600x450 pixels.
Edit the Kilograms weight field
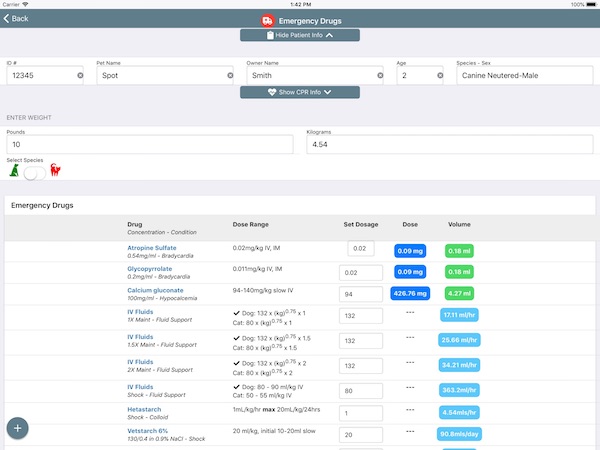(x=450, y=145)
